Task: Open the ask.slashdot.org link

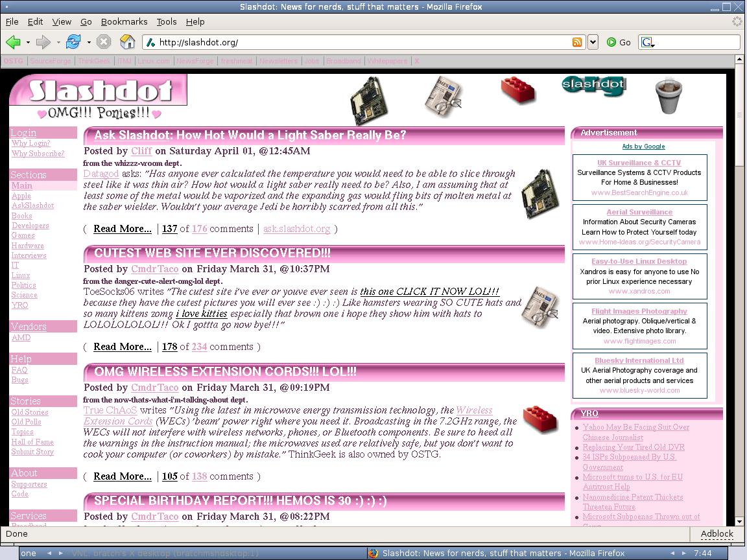Action: [x=297, y=229]
